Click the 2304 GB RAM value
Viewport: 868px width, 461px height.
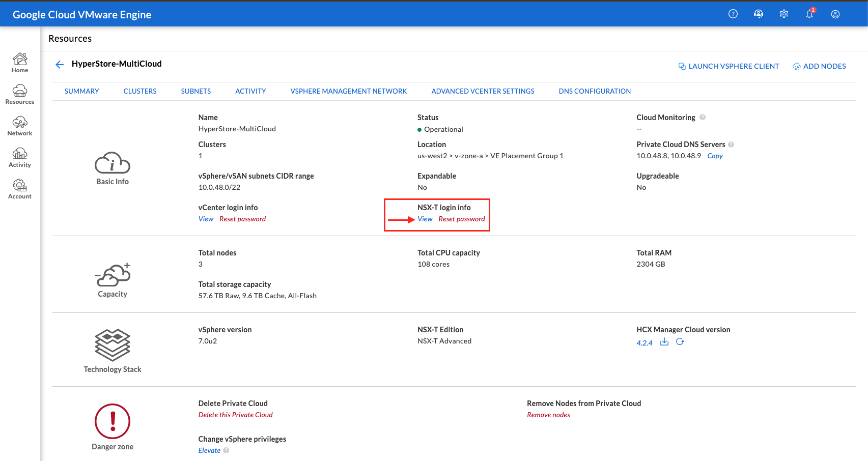(x=651, y=264)
